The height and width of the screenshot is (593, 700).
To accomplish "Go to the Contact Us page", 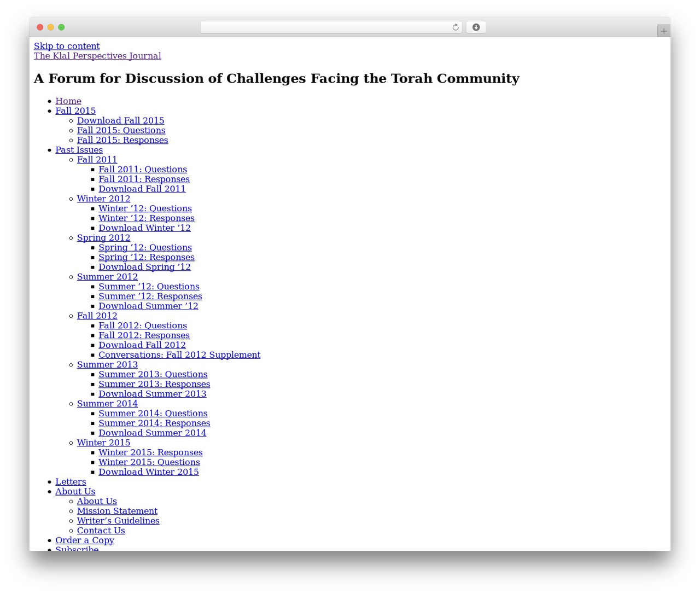I will [101, 531].
